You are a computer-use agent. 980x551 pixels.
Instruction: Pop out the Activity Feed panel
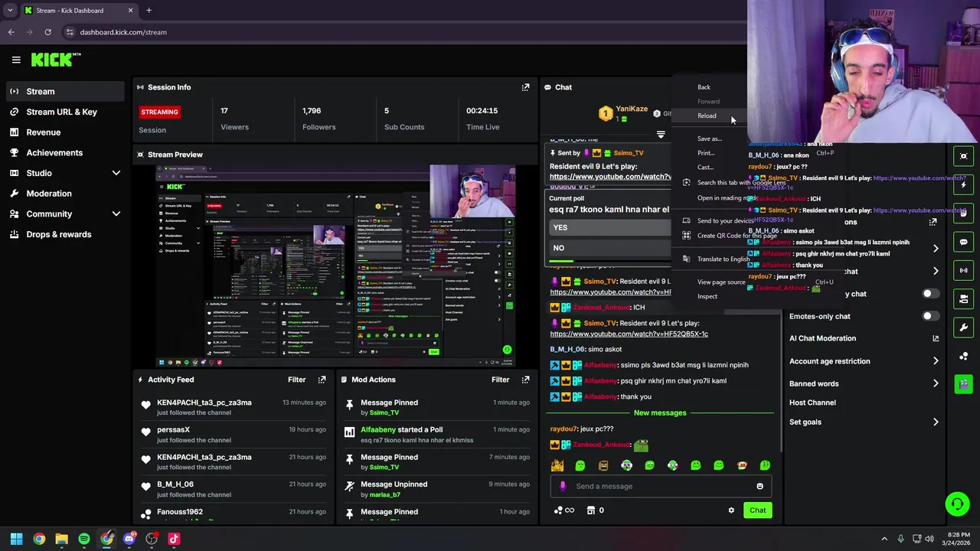[322, 380]
